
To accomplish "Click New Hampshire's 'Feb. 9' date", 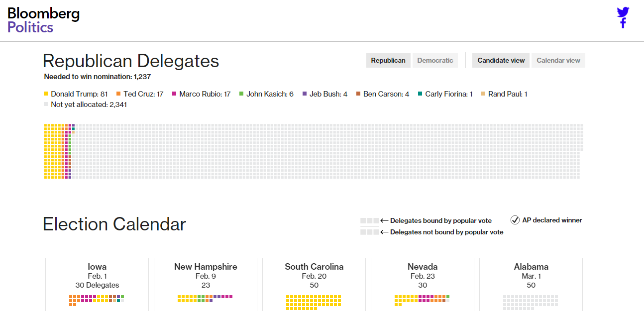I will click(206, 276).
